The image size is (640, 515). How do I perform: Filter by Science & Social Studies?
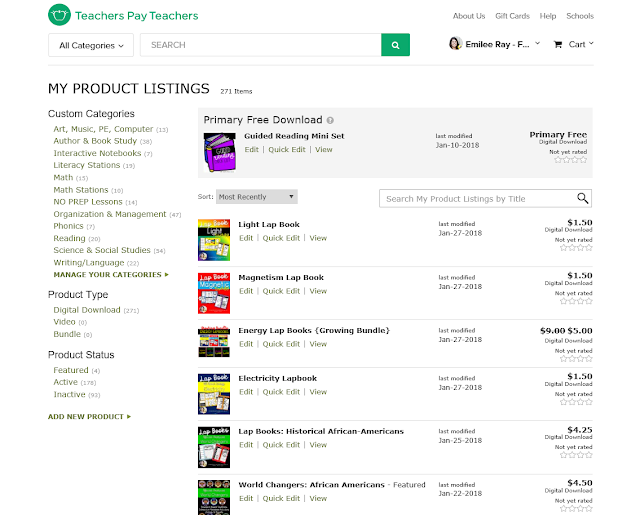tap(102, 250)
